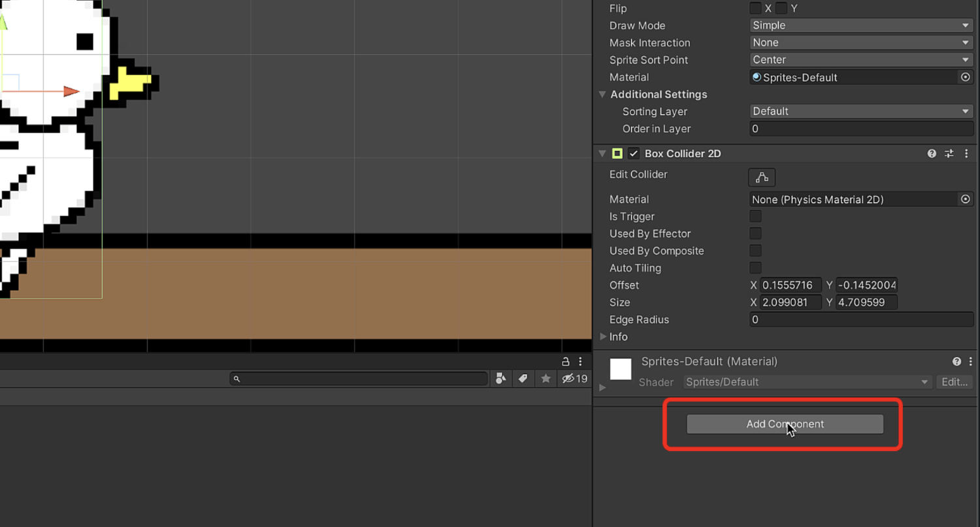Screen dimensions: 980x527
Task: Click the favorites star icon
Action: click(x=546, y=379)
